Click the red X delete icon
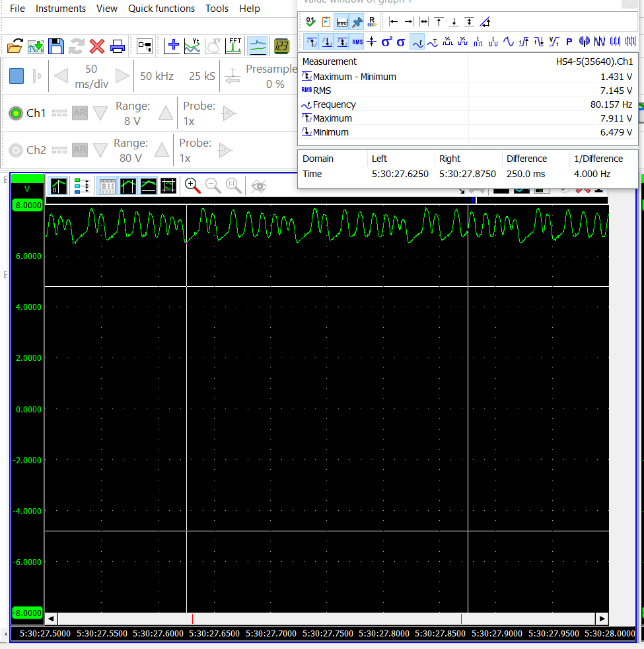The width and height of the screenshot is (644, 649). point(97,46)
